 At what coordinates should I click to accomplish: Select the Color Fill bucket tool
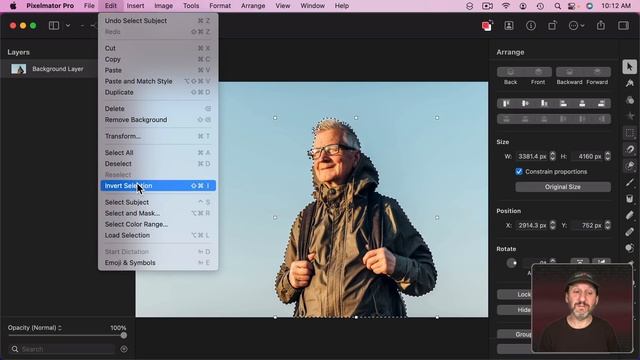[x=629, y=199]
